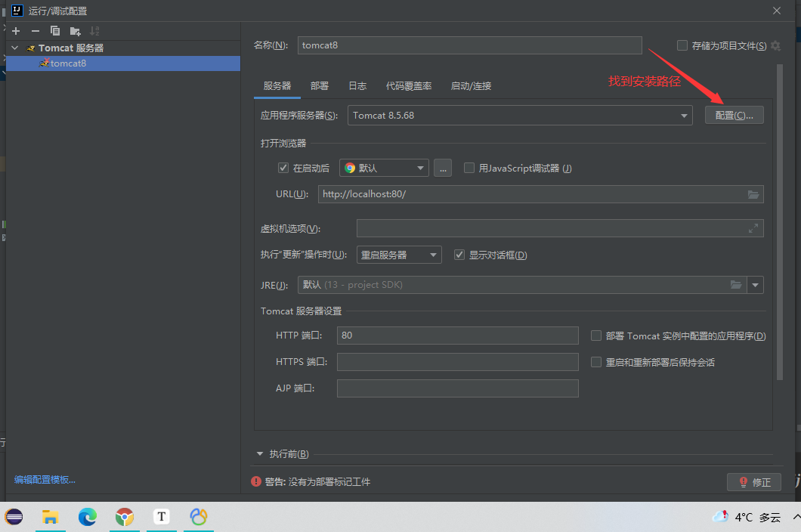Open Typora from the taskbar

click(162, 517)
